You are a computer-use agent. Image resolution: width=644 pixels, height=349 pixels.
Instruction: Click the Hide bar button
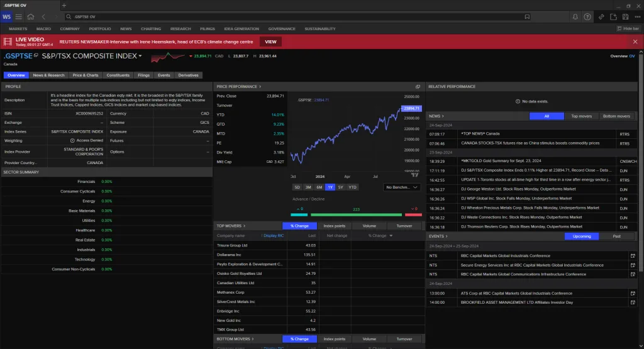pos(628,29)
